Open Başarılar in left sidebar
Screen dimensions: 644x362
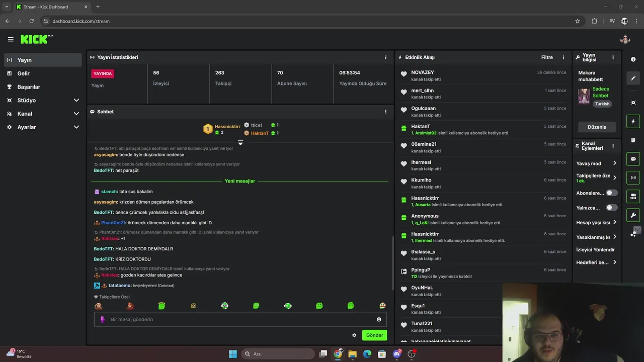coord(43,87)
